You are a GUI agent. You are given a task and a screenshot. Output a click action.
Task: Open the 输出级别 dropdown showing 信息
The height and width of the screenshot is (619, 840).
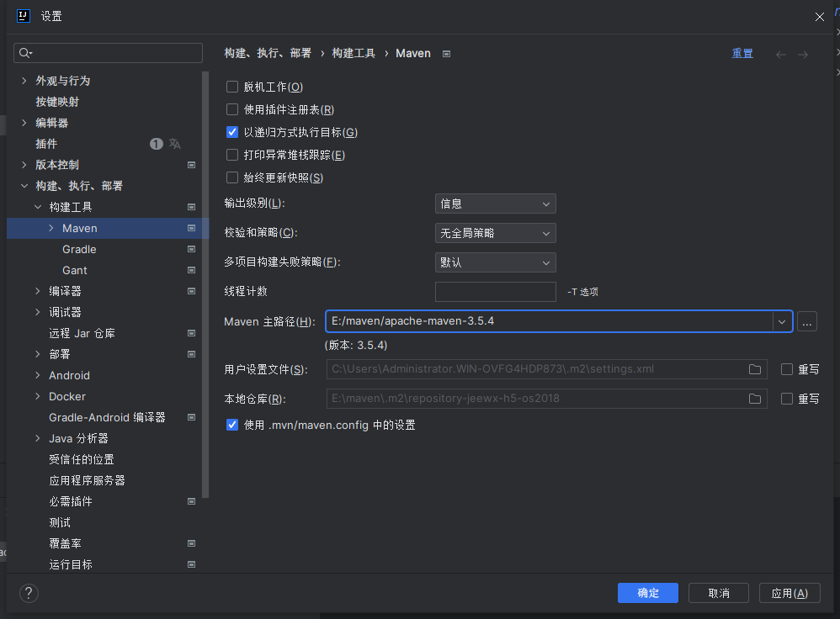pyautogui.click(x=495, y=204)
